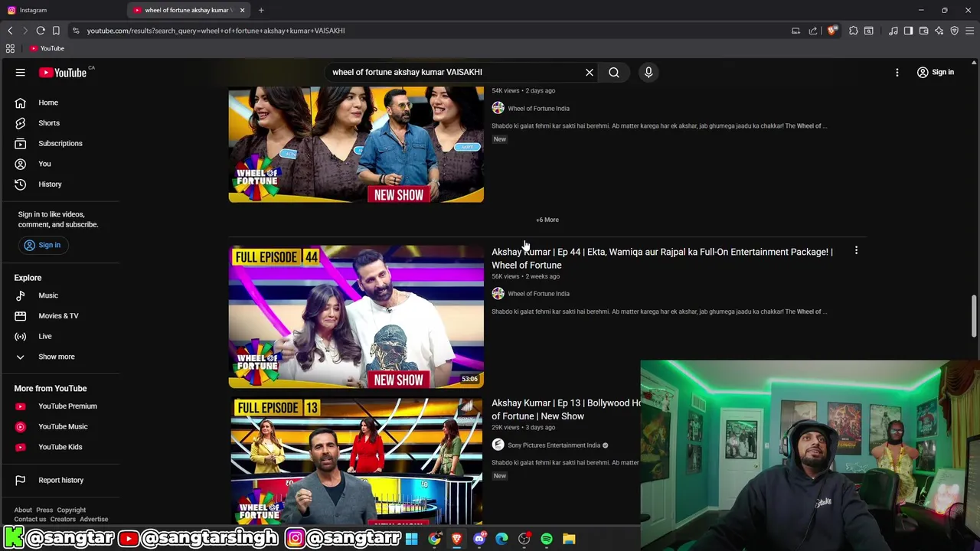Open Episode 13 Akshay Kumar video title
Screen dimensions: 980x551
pyautogui.click(x=567, y=409)
